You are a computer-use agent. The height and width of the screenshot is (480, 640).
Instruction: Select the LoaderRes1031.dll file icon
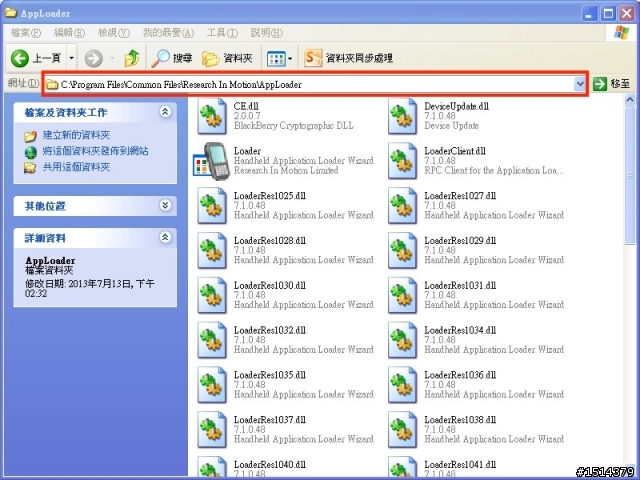pyautogui.click(x=402, y=296)
